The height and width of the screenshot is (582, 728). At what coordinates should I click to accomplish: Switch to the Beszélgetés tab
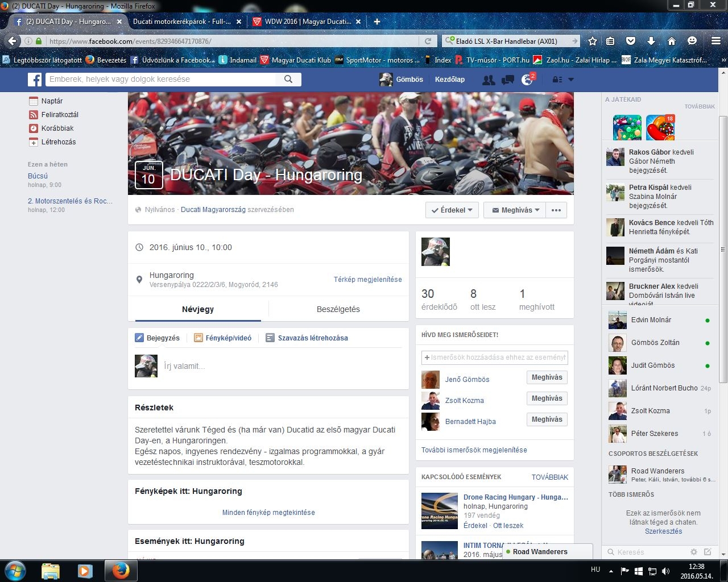(x=338, y=309)
